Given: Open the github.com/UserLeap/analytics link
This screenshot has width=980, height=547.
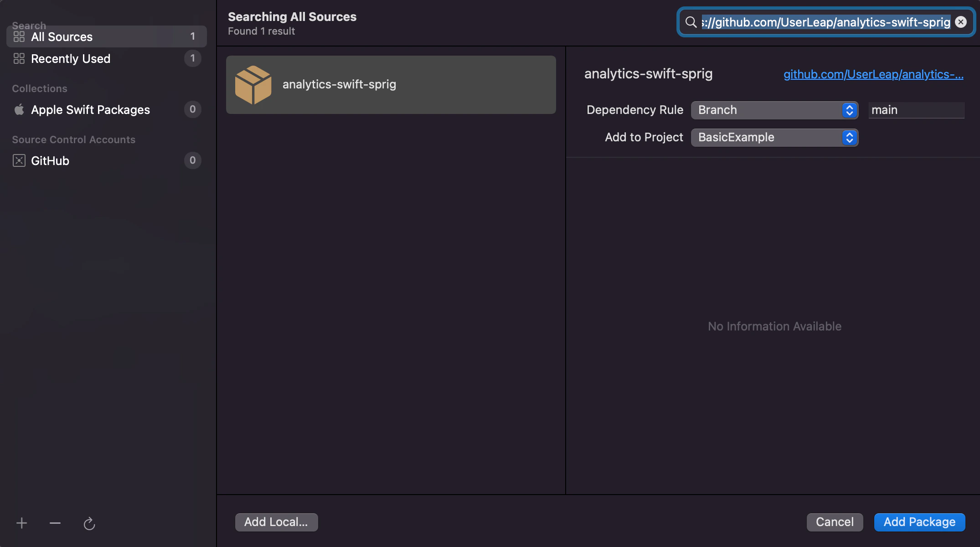Looking at the screenshot, I should 873,74.
